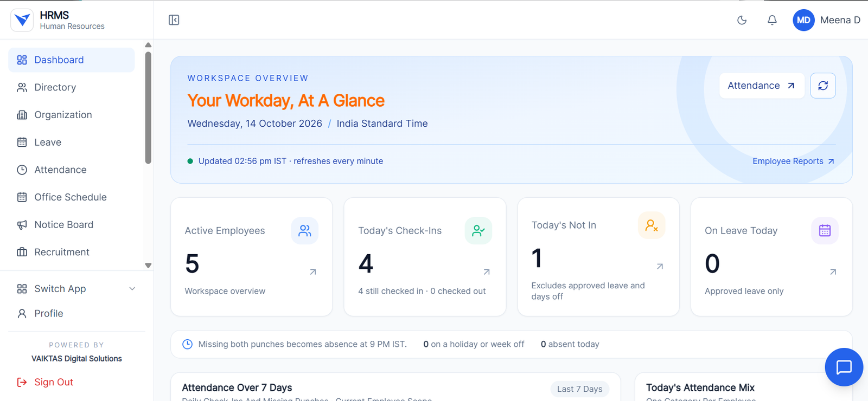Click the MD user avatar
The image size is (868, 401).
803,20
